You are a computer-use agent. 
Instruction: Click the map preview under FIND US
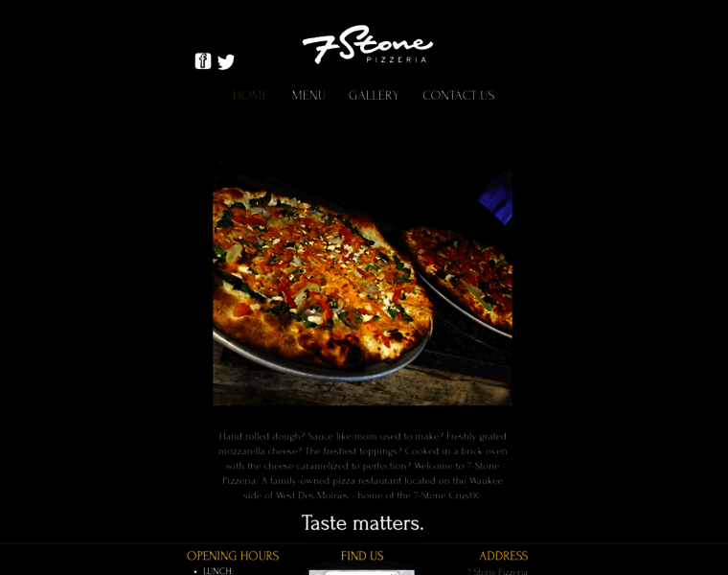[x=362, y=572]
